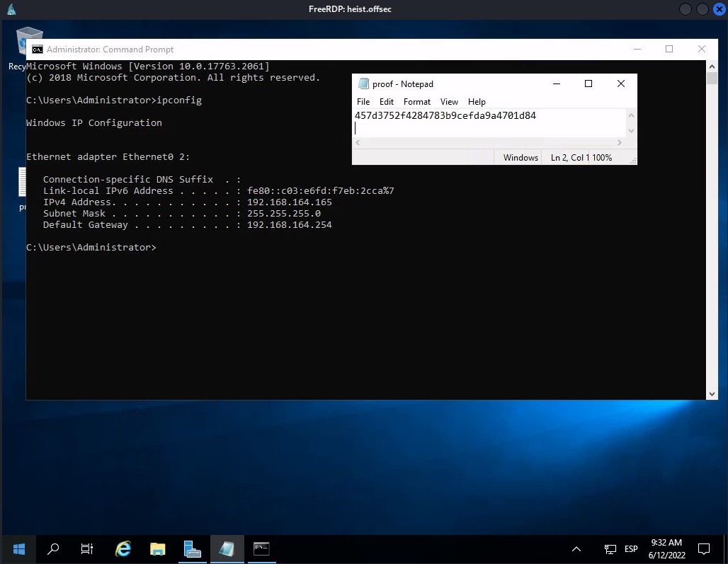The height and width of the screenshot is (564, 728).
Task: Open Notepad's View menu
Action: pos(449,102)
